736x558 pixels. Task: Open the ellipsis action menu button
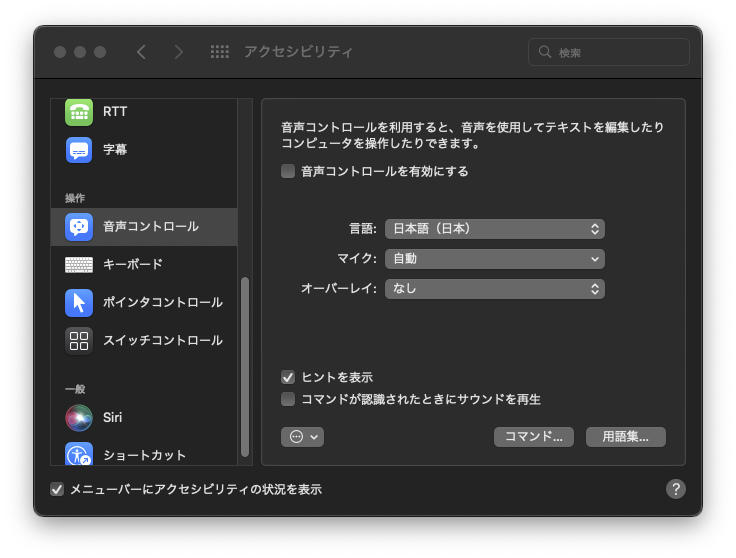click(302, 437)
